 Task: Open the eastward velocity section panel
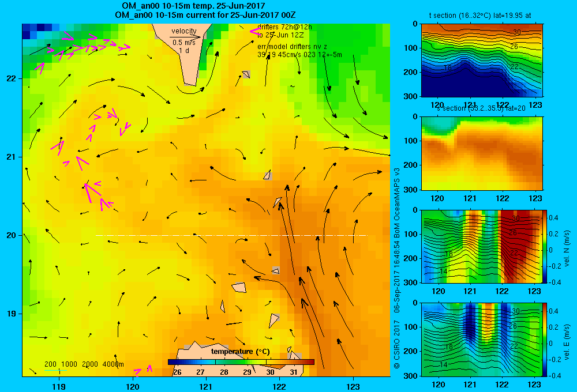coord(482,340)
